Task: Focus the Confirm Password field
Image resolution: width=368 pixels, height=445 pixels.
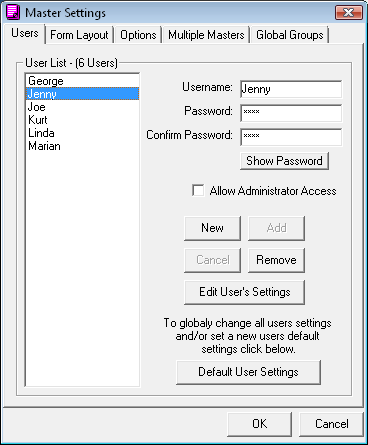Action: tap(291, 137)
